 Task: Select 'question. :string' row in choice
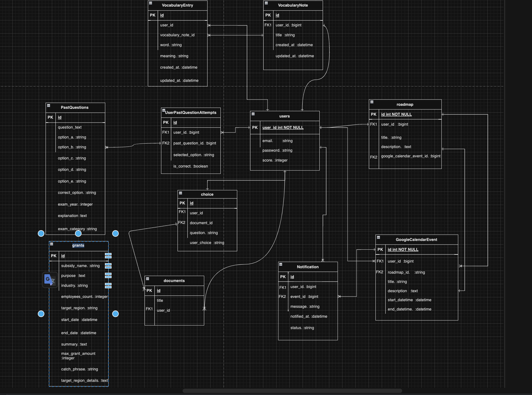pyautogui.click(x=207, y=233)
